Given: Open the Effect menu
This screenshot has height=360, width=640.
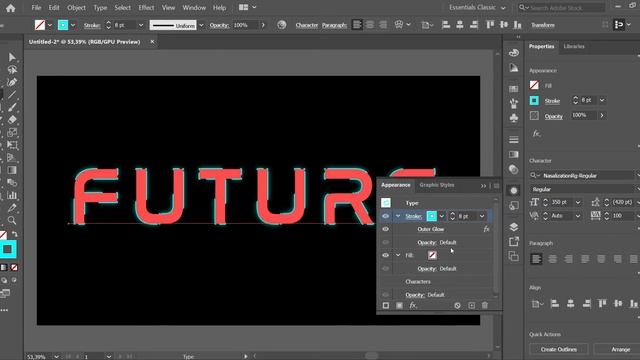Looking at the screenshot, I should tap(146, 8).
